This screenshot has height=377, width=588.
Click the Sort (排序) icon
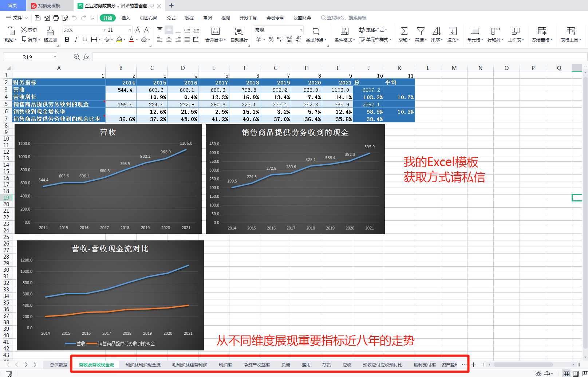(437, 31)
